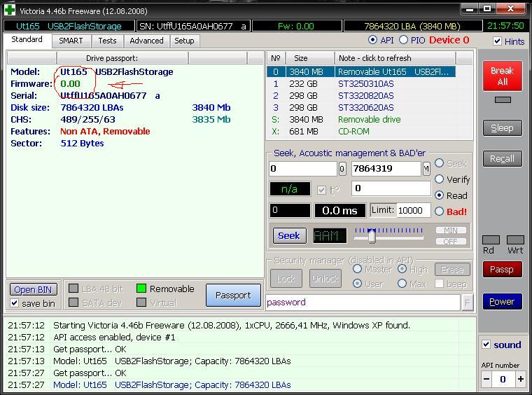Image resolution: width=532 pixels, height=395 pixels.
Task: Enable the save bin checkbox
Action: coord(15,303)
